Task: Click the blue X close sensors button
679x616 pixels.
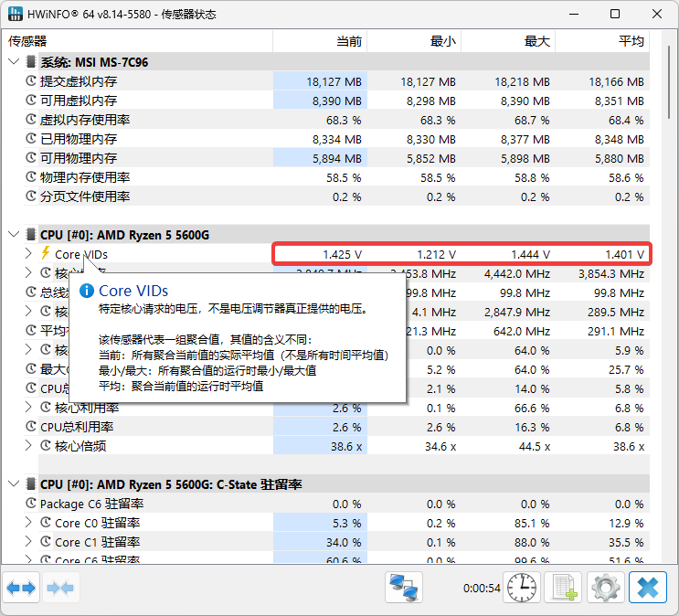Action: click(648, 588)
